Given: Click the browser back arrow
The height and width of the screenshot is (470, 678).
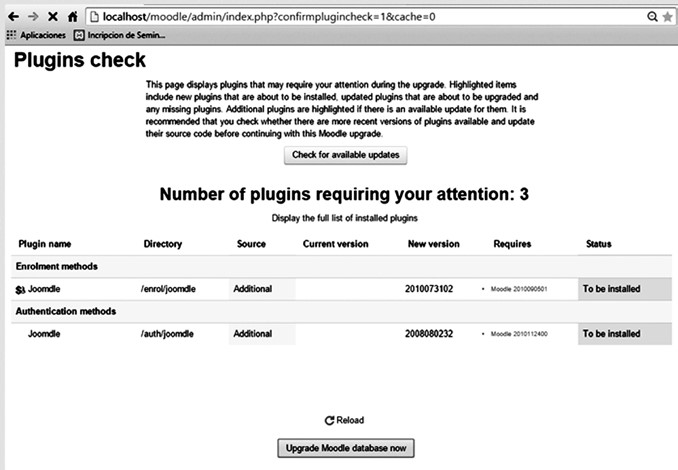Looking at the screenshot, I should (x=13, y=16).
